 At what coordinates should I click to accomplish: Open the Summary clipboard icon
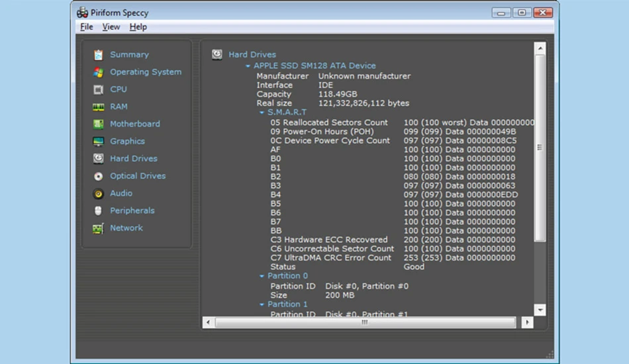coord(98,54)
